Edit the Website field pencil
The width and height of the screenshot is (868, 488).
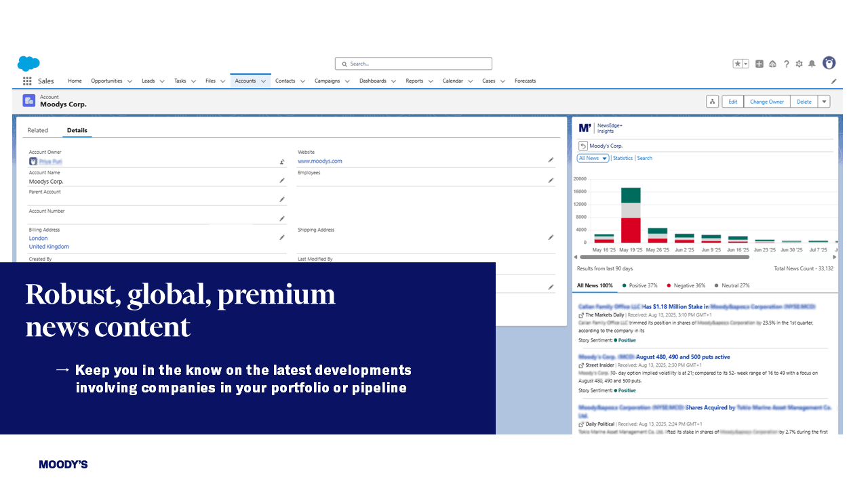551,161
